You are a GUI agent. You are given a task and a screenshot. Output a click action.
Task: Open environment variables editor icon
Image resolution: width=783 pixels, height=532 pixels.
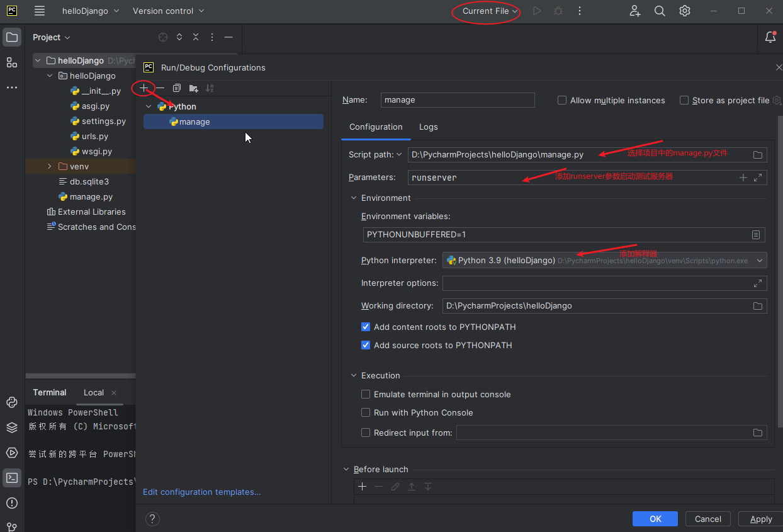[756, 235]
